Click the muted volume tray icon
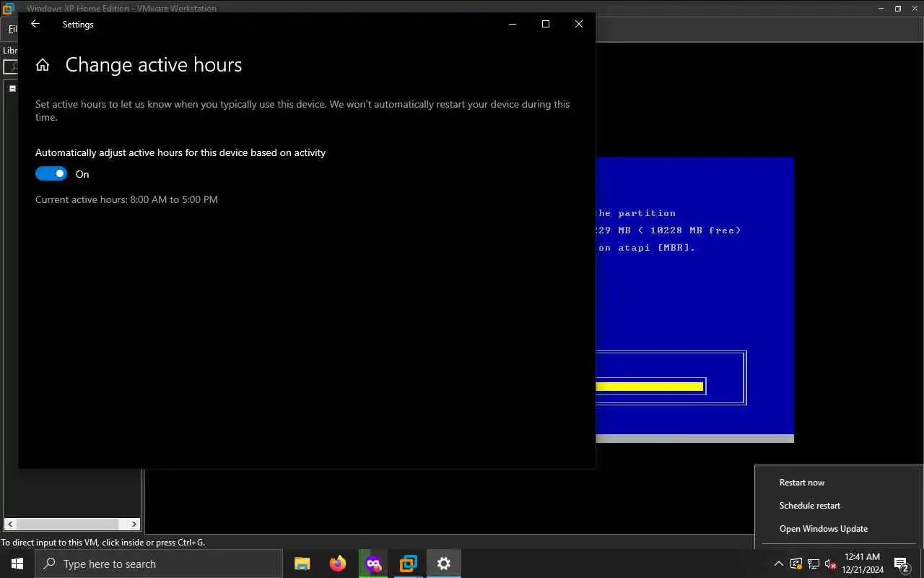The height and width of the screenshot is (578, 924). (x=831, y=564)
